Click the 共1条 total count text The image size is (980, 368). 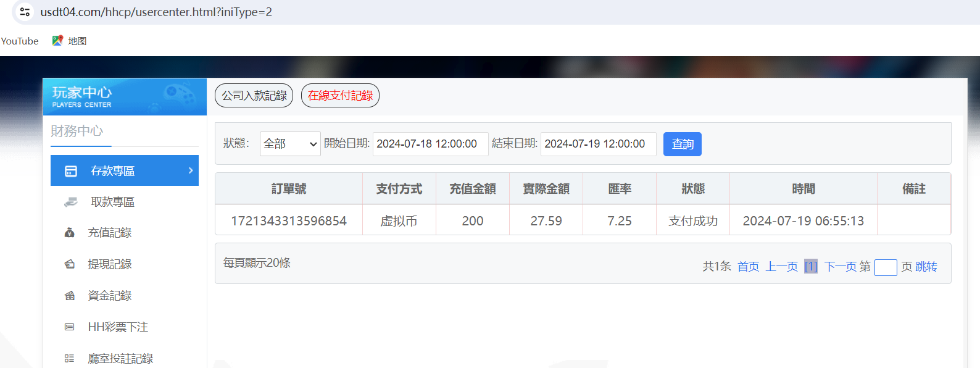716,267
